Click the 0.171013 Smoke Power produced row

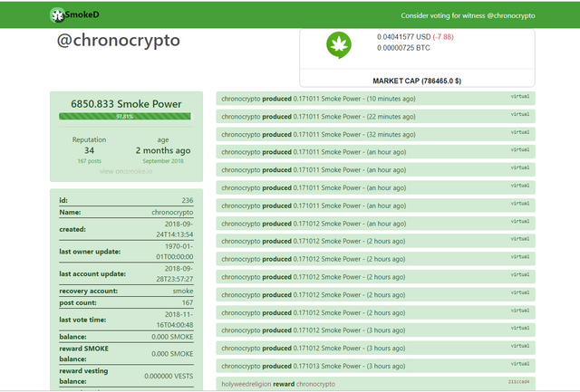[x=375, y=366]
